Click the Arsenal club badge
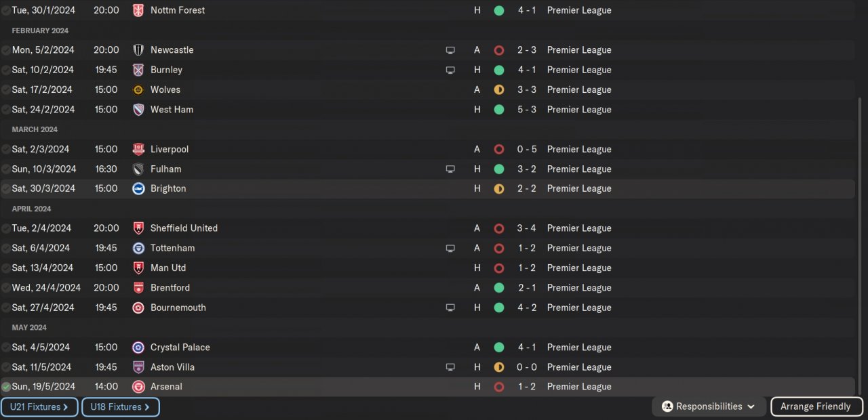The height and width of the screenshot is (420, 868). (138, 387)
